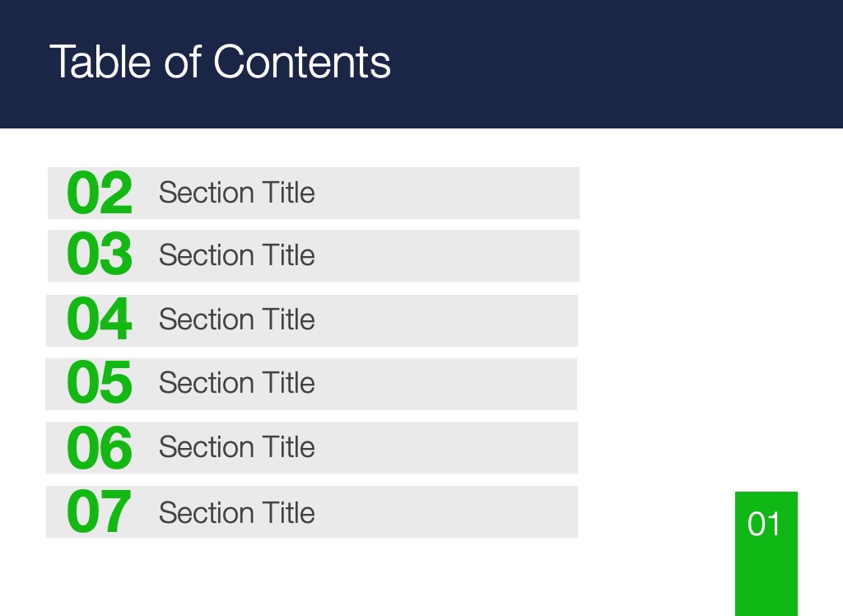Screen dimensions: 843x616
Task: Click Section Title text beside 03
Action: (236, 255)
